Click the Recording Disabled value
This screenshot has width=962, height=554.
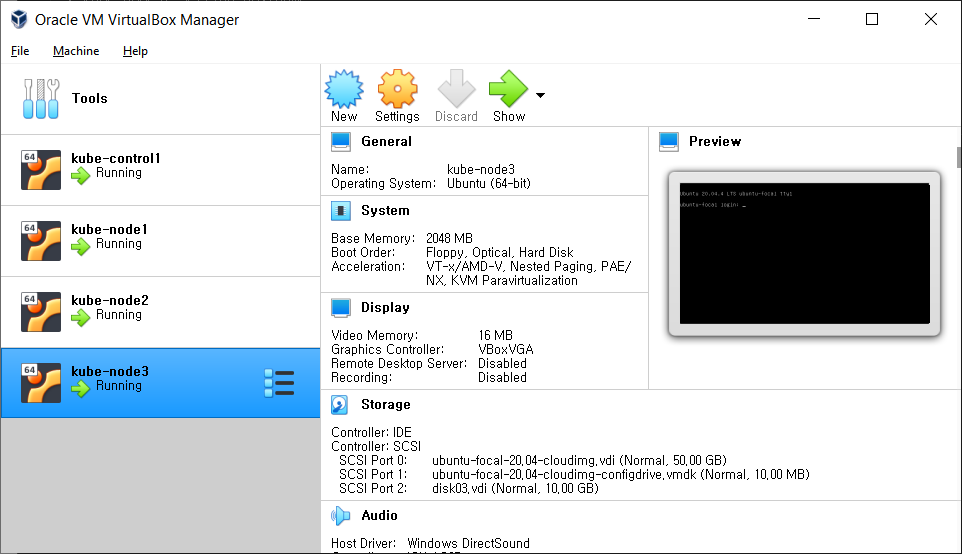click(x=502, y=377)
